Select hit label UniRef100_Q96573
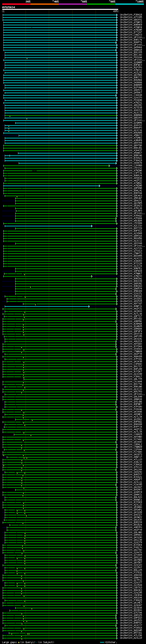 [131, 90]
